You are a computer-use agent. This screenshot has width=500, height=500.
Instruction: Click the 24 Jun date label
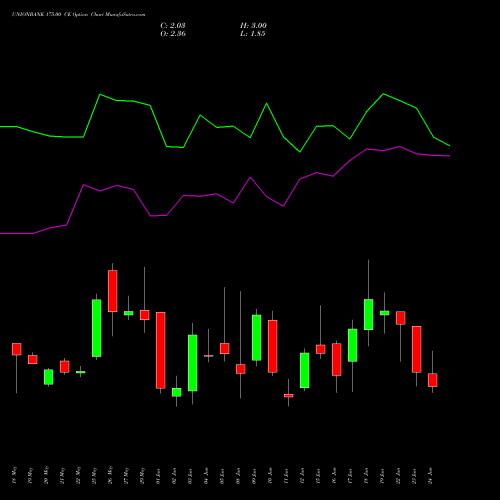[x=430, y=476]
